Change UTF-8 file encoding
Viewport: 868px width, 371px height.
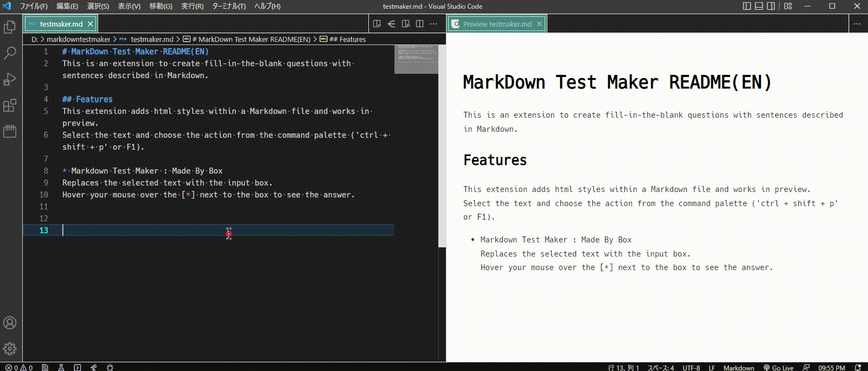point(691,367)
